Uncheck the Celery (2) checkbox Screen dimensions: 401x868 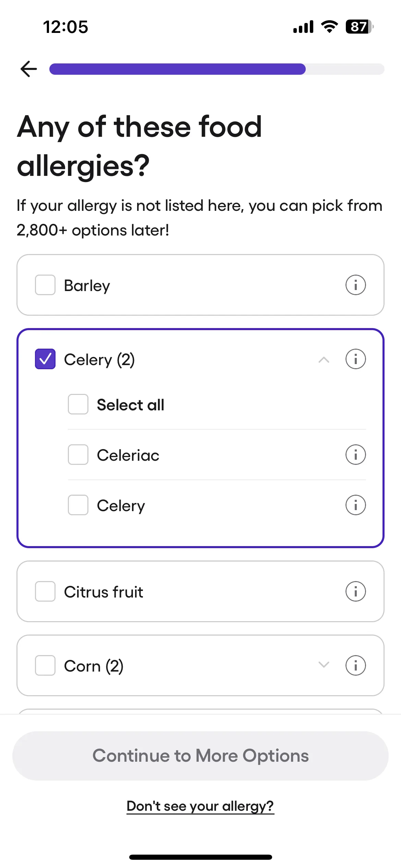pos(45,359)
